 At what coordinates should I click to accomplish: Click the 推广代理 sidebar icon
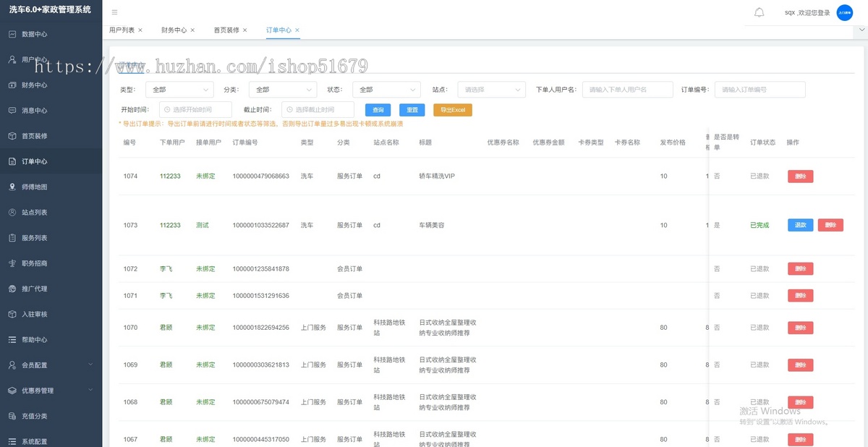(12, 289)
